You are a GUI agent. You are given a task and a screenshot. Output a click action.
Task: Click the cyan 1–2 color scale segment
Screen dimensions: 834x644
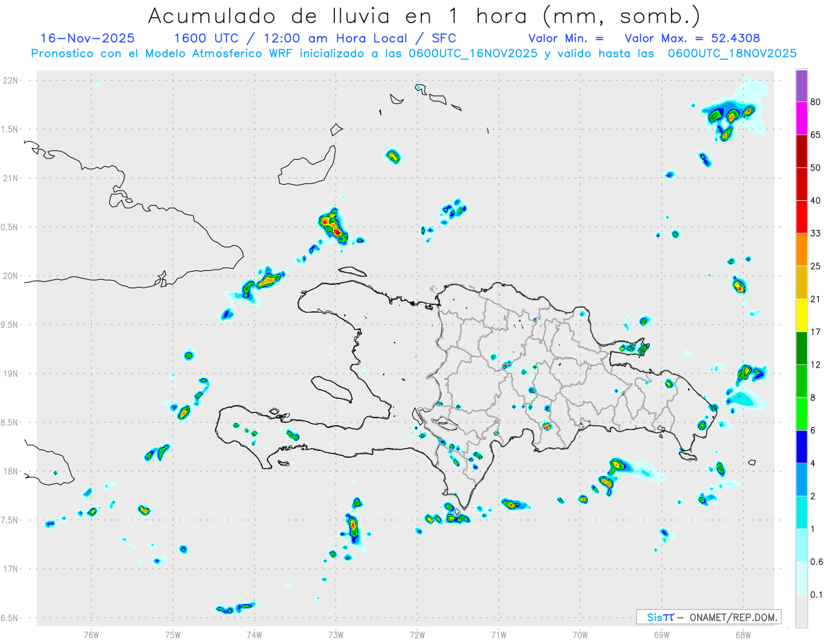tap(801, 512)
